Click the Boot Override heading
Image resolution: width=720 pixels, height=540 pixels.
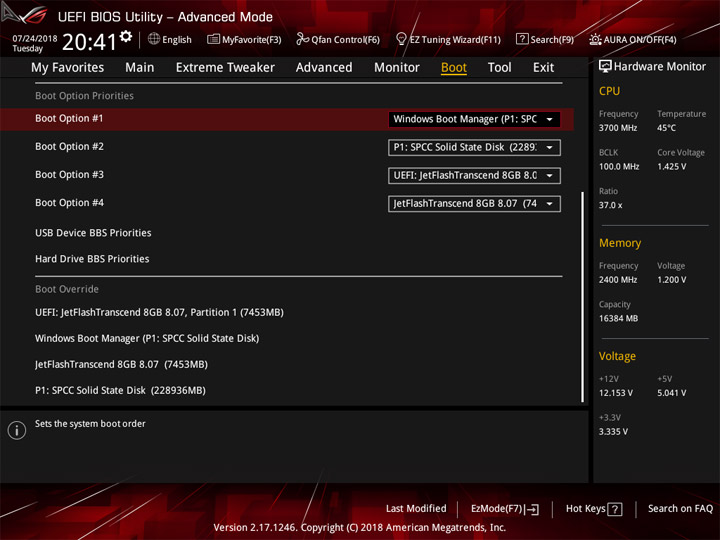coord(67,289)
